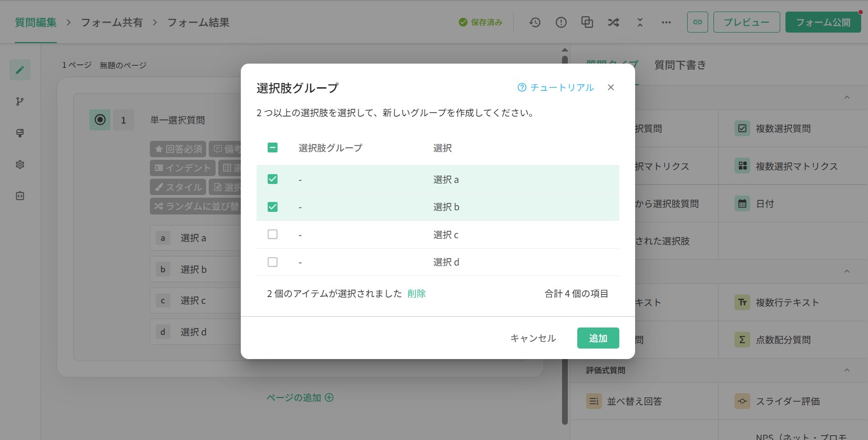Select 複数選択マトリクス question type
Viewport: 868px width, 440px height.
pyautogui.click(x=796, y=166)
